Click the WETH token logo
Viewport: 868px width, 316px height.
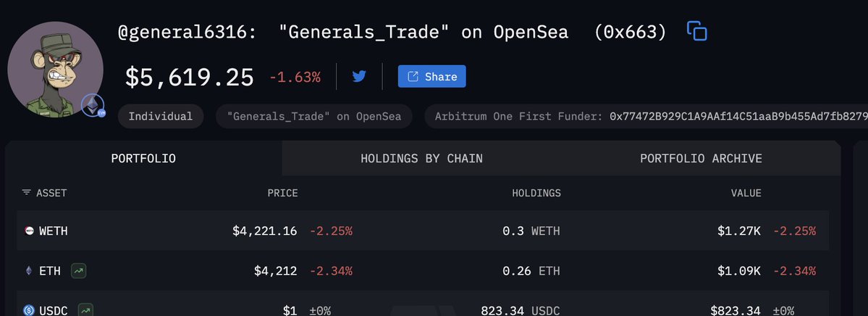click(30, 230)
